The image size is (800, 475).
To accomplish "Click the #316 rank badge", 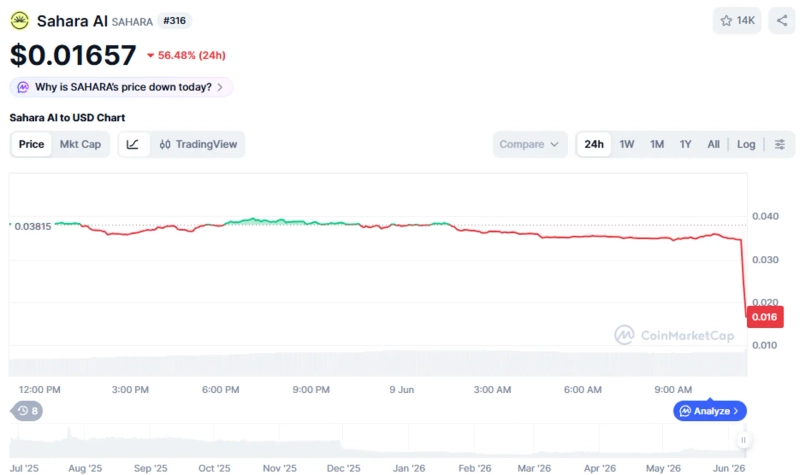I will 174,21.
